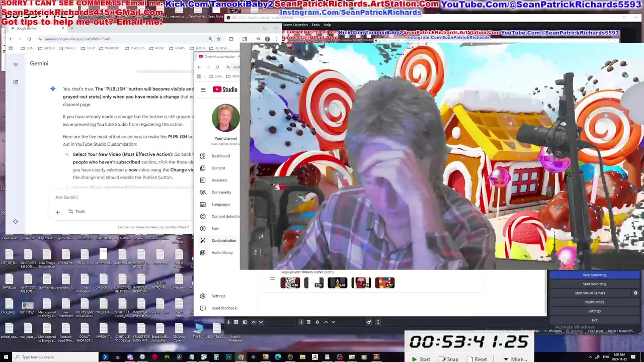Open a new tab beside Google Gemini tab
This screenshot has width=644, height=362.
pos(71,28)
